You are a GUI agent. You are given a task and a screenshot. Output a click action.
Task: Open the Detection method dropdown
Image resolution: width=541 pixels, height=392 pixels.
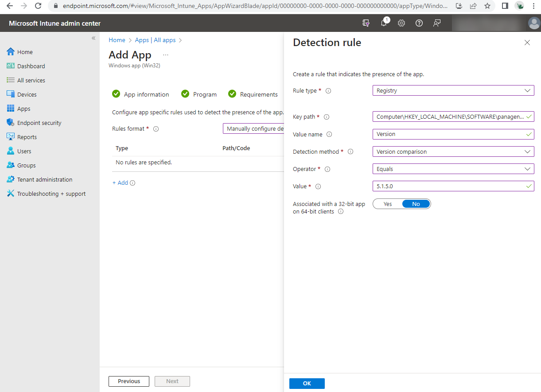453,151
